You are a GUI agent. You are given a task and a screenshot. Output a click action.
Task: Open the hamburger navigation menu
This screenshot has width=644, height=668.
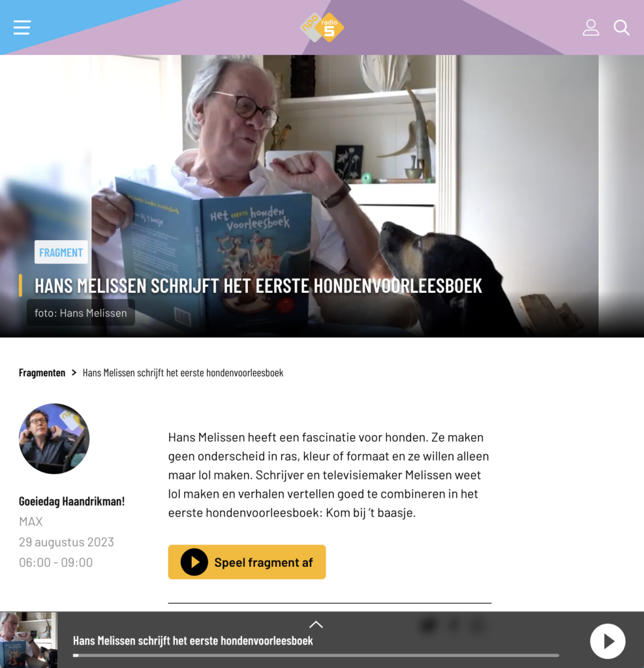(22, 27)
